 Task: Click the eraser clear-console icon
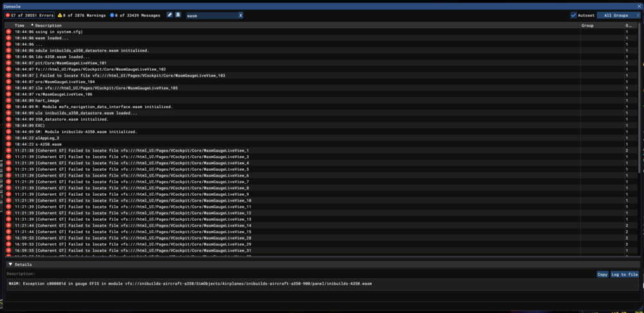click(169, 15)
